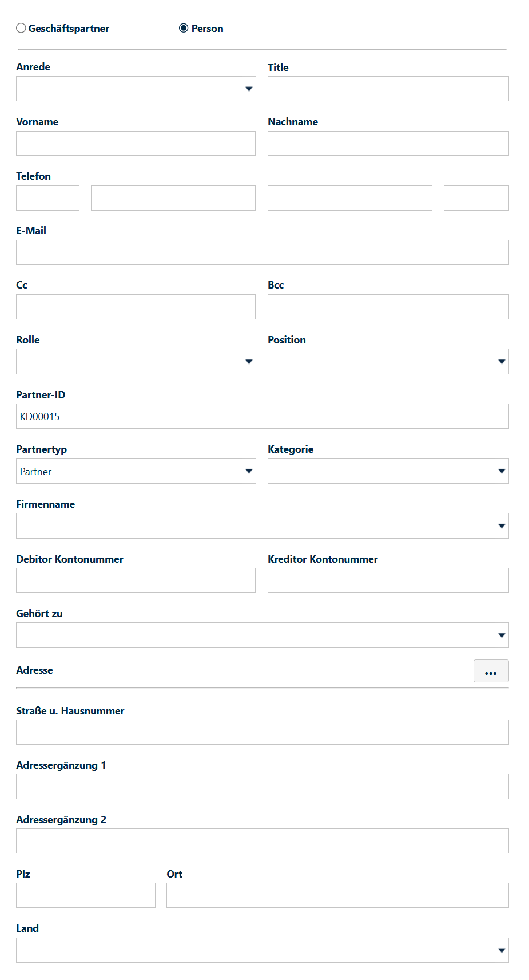The image size is (529, 980).
Task: Click the Adresse ellipsis button
Action: pyautogui.click(x=491, y=671)
